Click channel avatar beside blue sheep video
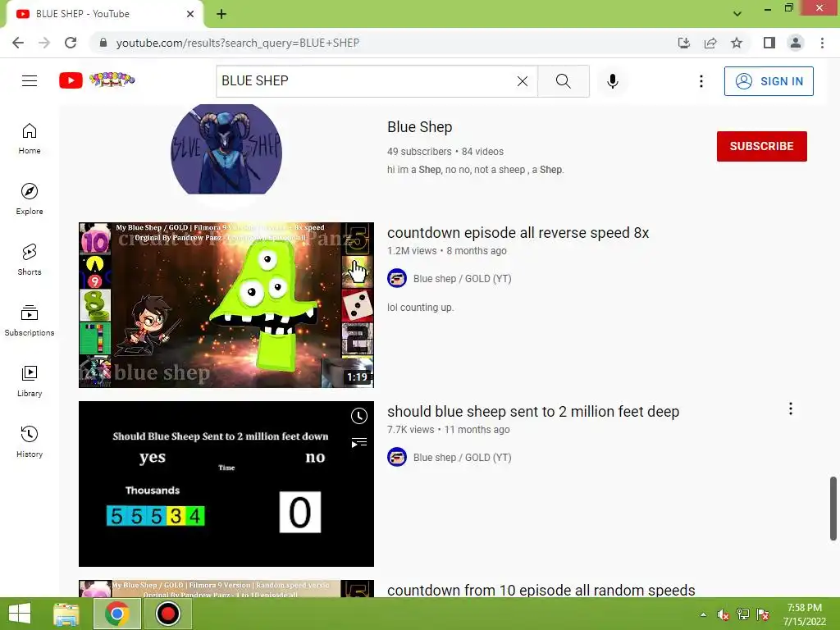This screenshot has height=630, width=840. coord(397,458)
